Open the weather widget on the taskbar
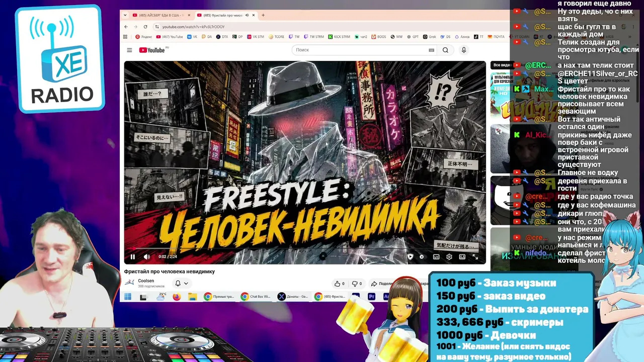This screenshot has width=644, height=362. 162,296
